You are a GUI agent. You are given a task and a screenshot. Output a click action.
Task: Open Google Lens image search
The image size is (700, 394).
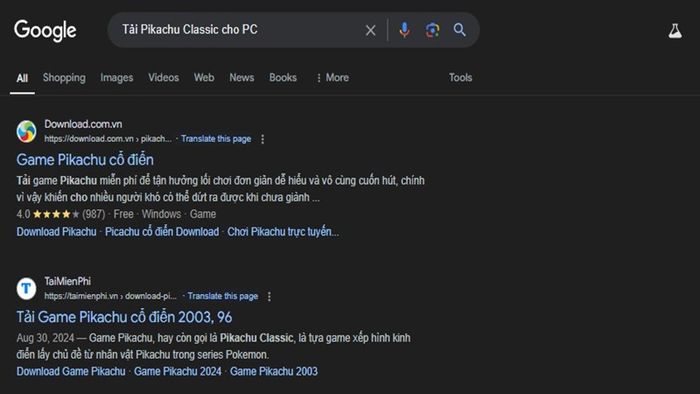tap(432, 30)
